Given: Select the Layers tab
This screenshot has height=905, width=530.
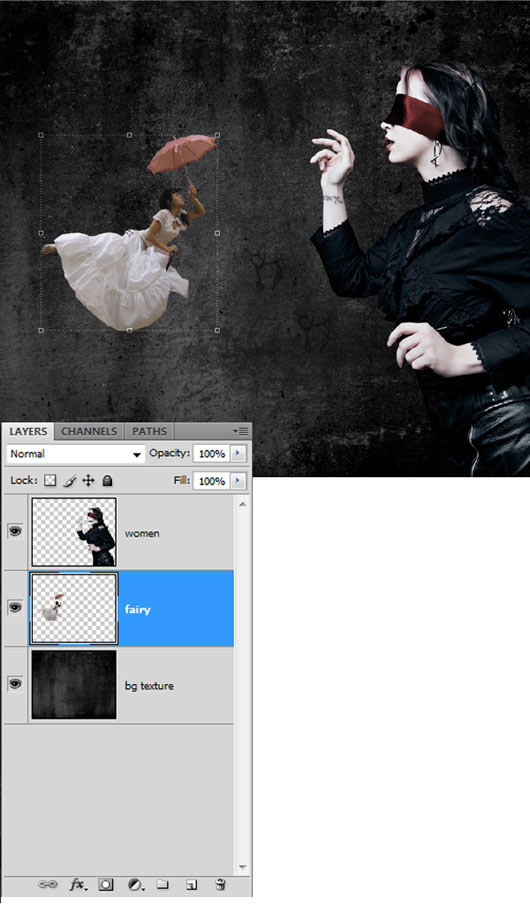Looking at the screenshot, I should click(28, 431).
